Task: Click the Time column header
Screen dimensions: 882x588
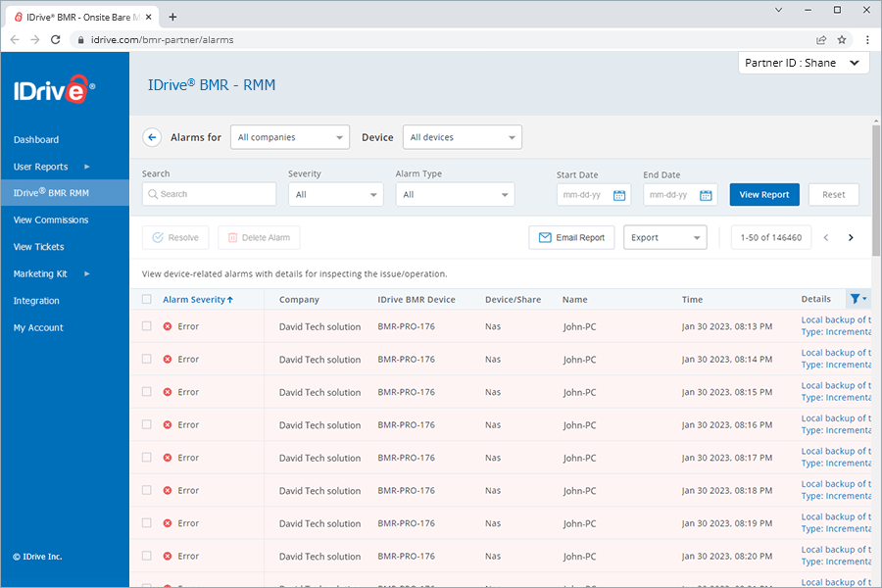Action: click(692, 300)
